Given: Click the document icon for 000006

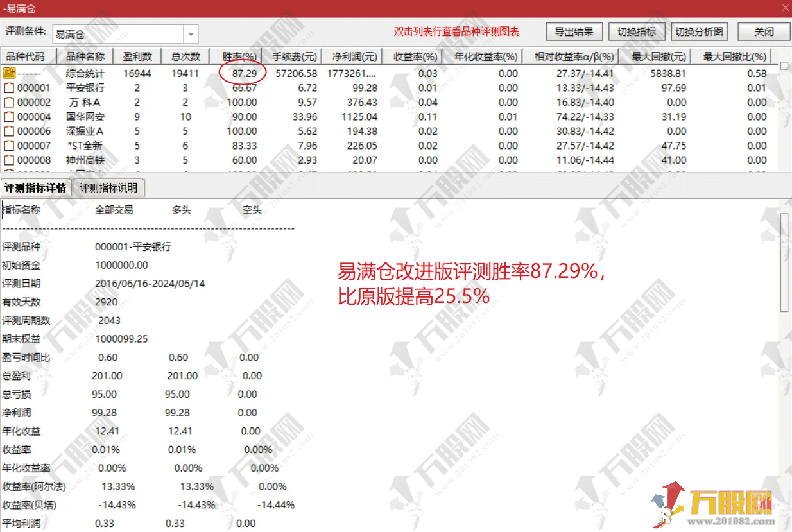Looking at the screenshot, I should (x=9, y=131).
